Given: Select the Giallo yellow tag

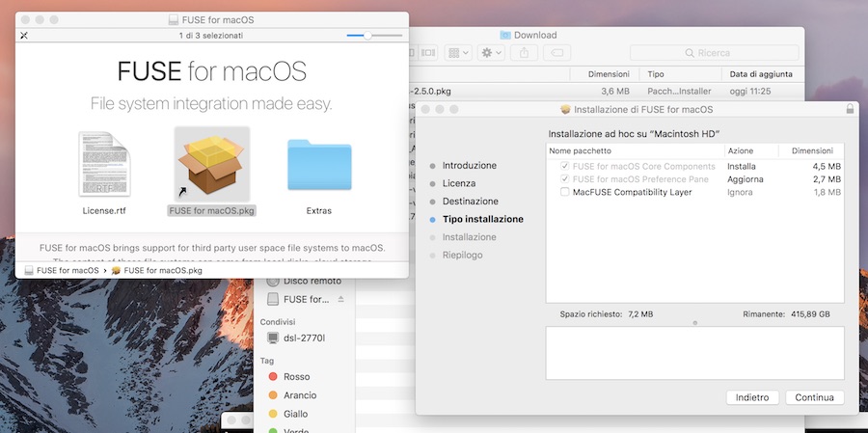Looking at the screenshot, I should pos(296,414).
